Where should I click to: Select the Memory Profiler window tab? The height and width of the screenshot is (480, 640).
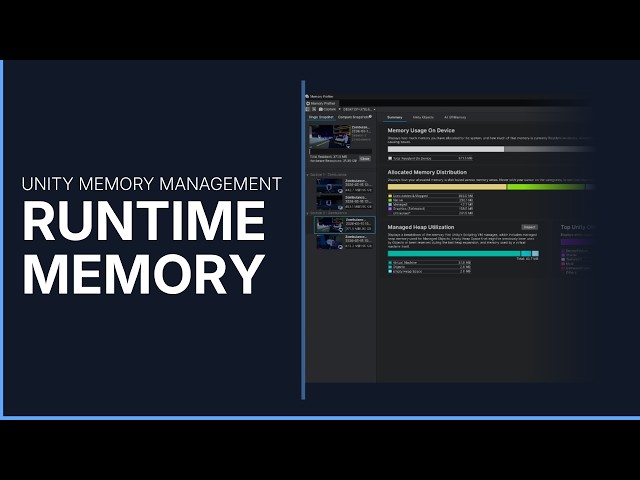[321, 104]
